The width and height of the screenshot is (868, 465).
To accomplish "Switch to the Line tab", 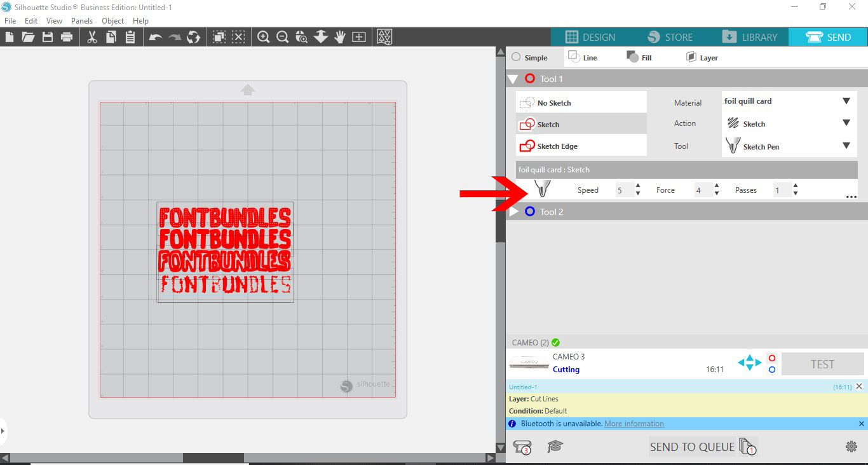I will (582, 57).
